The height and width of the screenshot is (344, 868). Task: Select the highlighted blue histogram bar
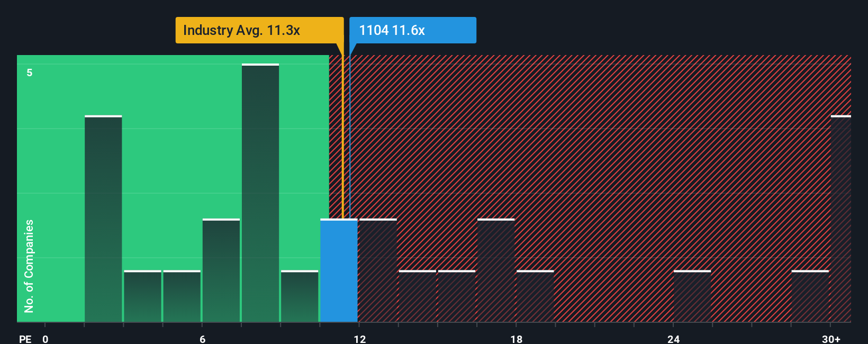coord(339,270)
